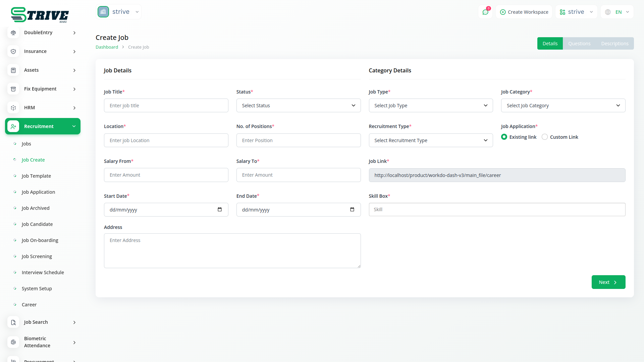Switch to the Descriptions tab
The image size is (644, 362).
pos(614,44)
